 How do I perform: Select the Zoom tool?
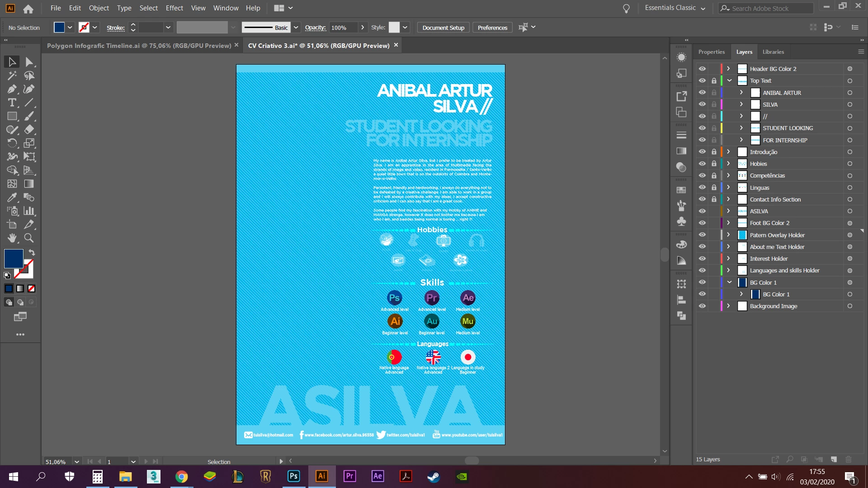[29, 238]
